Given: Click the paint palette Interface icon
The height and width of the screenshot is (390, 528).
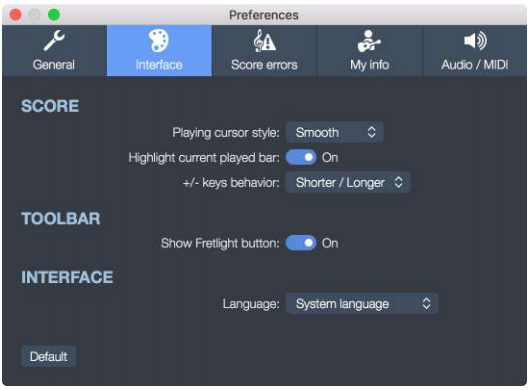Looking at the screenshot, I should (159, 40).
